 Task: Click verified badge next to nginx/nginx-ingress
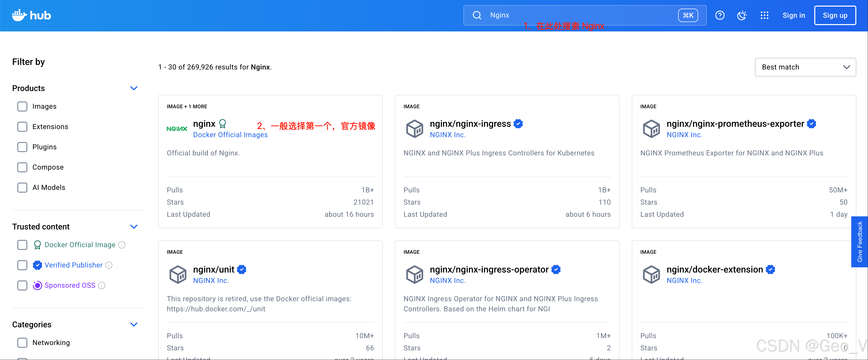tap(518, 124)
